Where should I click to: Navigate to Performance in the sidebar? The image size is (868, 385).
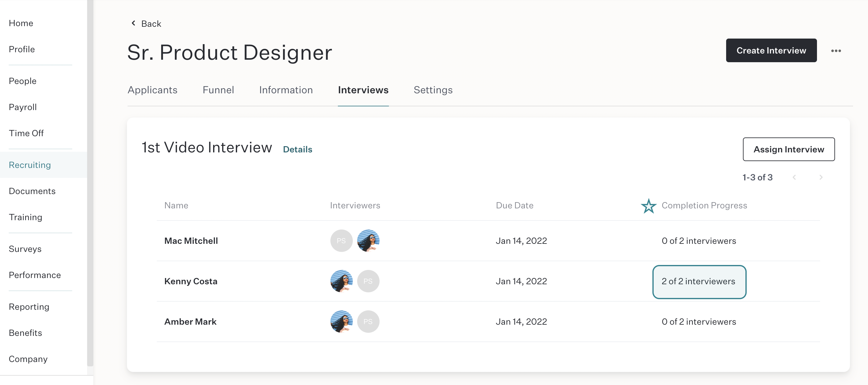(x=35, y=275)
